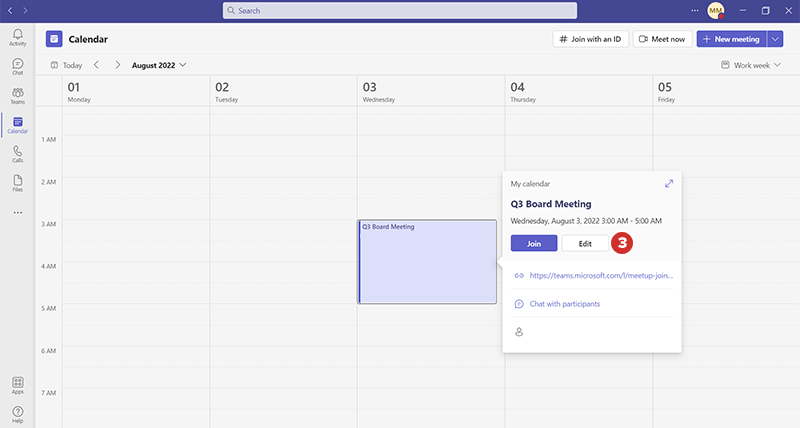Viewport: 800px width, 428px height.
Task: Start a meeting with Meet now
Action: point(662,39)
